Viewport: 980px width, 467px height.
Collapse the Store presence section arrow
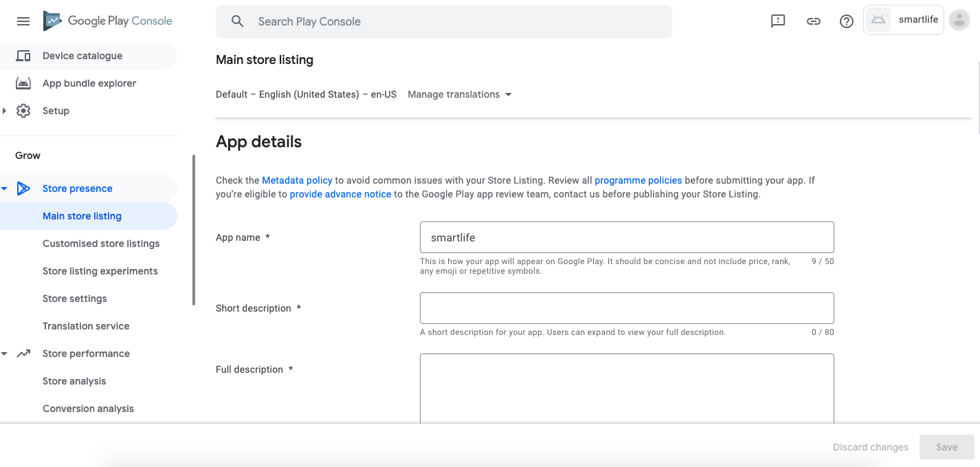tap(5, 188)
